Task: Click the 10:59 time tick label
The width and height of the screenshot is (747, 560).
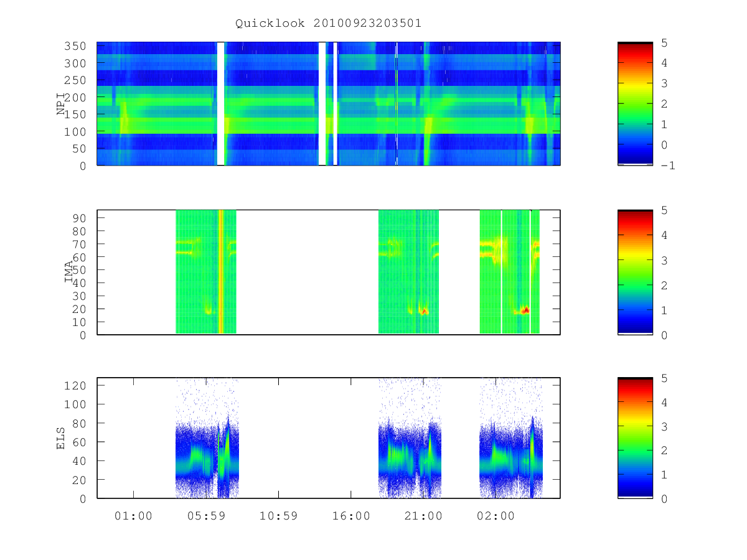Action: click(x=278, y=516)
